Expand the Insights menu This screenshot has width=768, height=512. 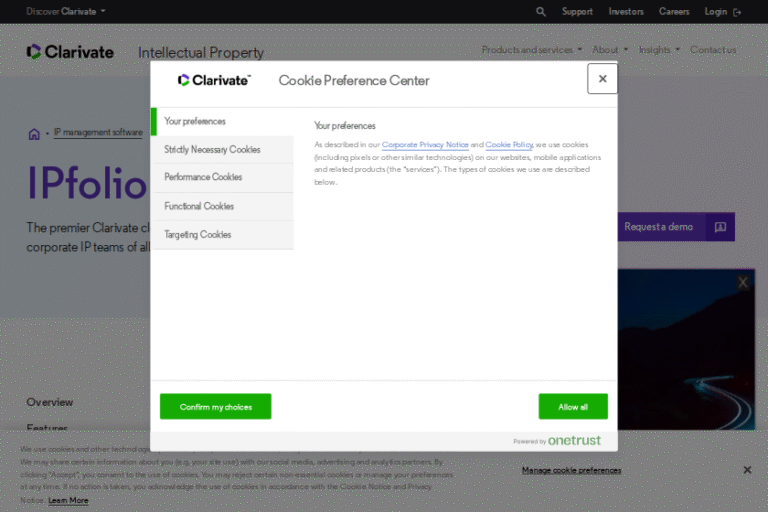pyautogui.click(x=659, y=49)
